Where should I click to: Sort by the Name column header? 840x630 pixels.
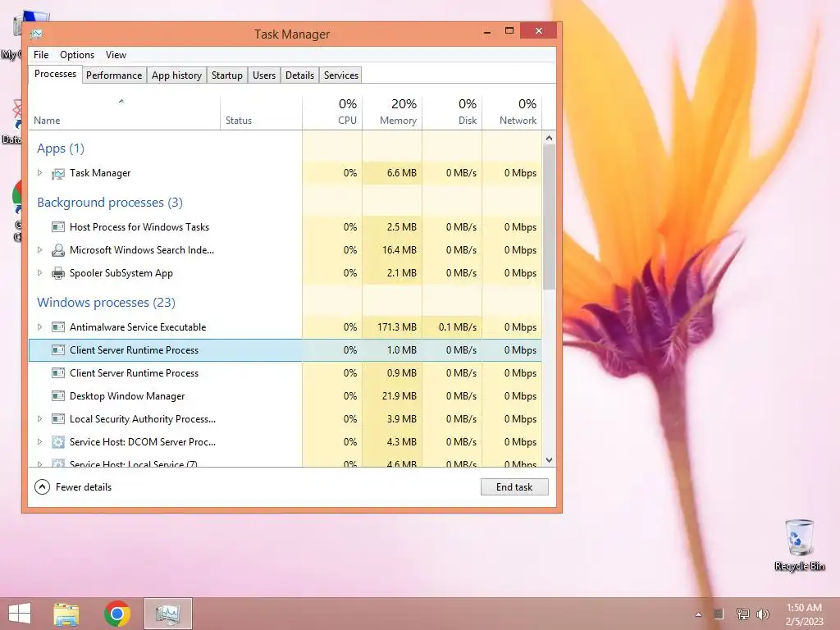(x=124, y=112)
